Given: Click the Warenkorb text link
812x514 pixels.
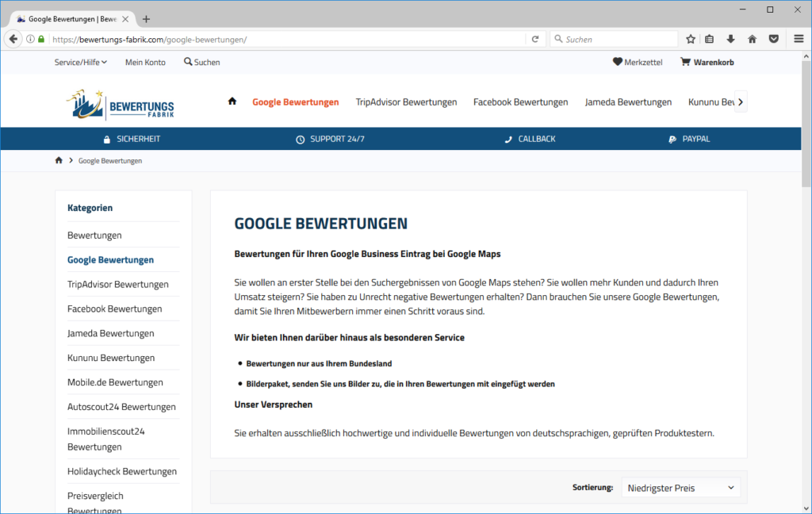Looking at the screenshot, I should click(714, 62).
